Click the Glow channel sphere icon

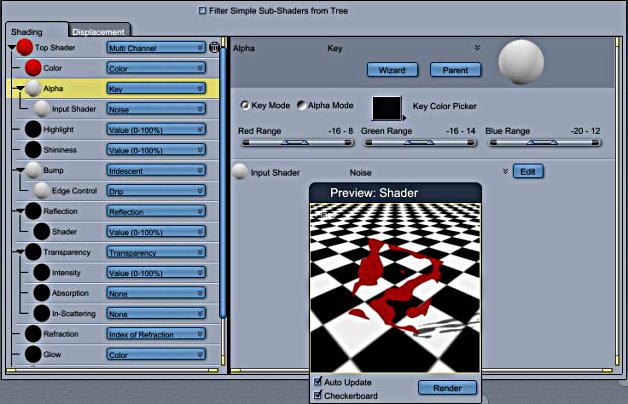(32, 354)
